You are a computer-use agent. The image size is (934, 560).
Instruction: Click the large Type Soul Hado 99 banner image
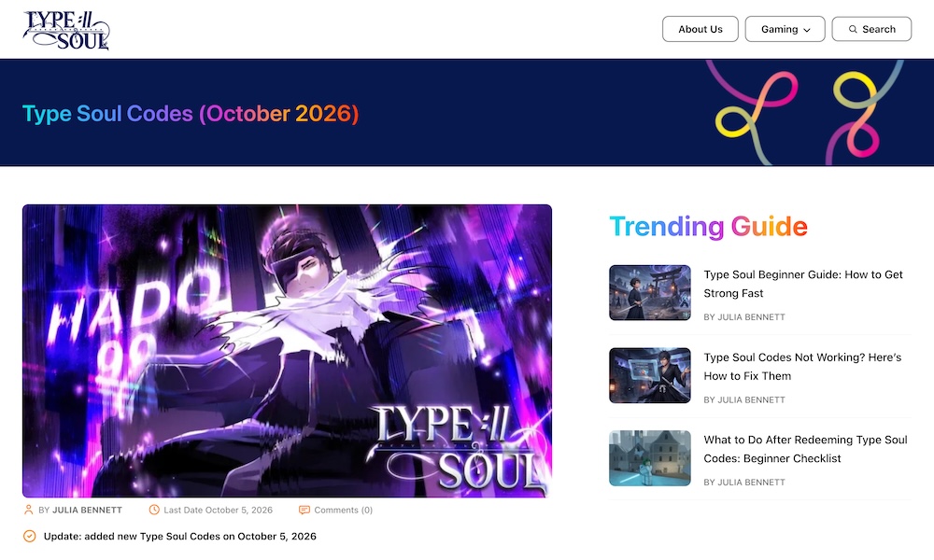pos(287,351)
